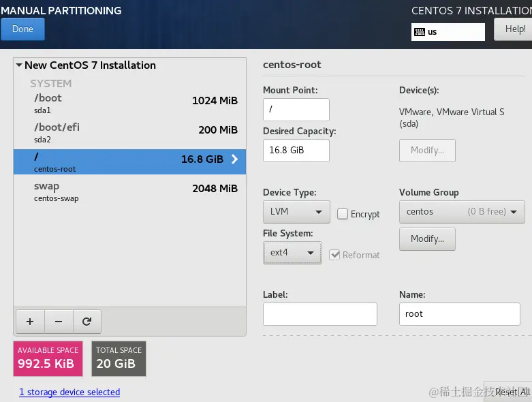
Task: Click the Reset All button
Action: coord(508,392)
